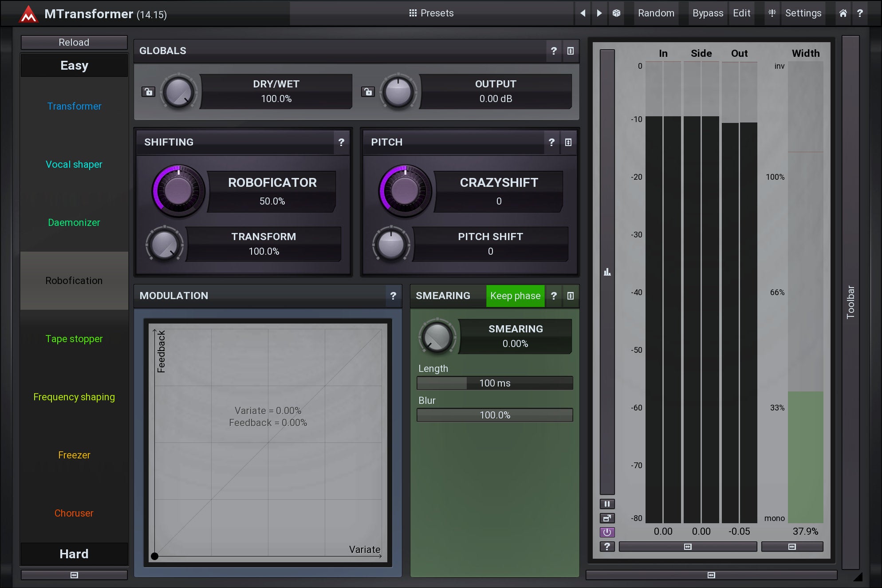Screen dimensions: 882x588
Task: Click the meter power icon
Action: (607, 532)
